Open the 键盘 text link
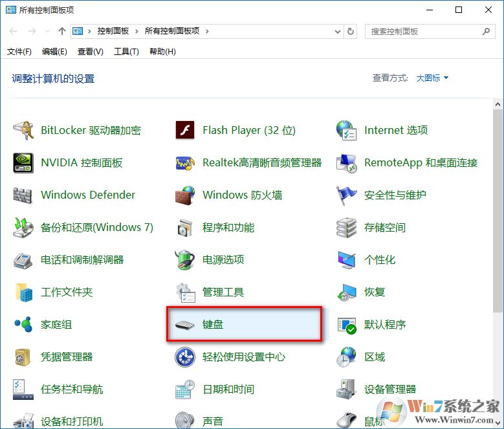The height and width of the screenshot is (429, 504). pos(212,325)
